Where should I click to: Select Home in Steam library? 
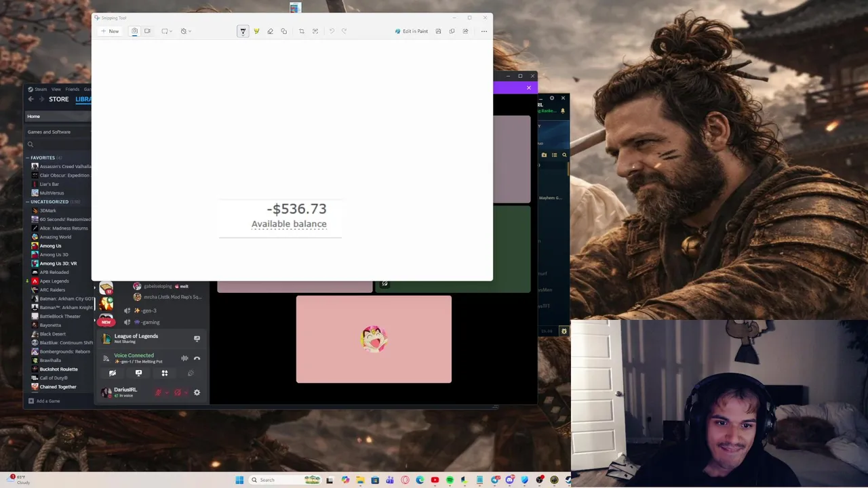[x=58, y=117]
